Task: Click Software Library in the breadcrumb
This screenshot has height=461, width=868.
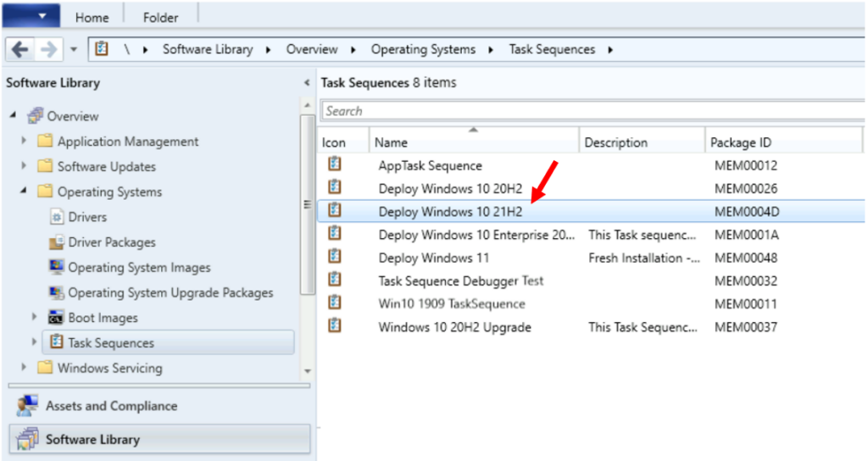Action: point(208,49)
